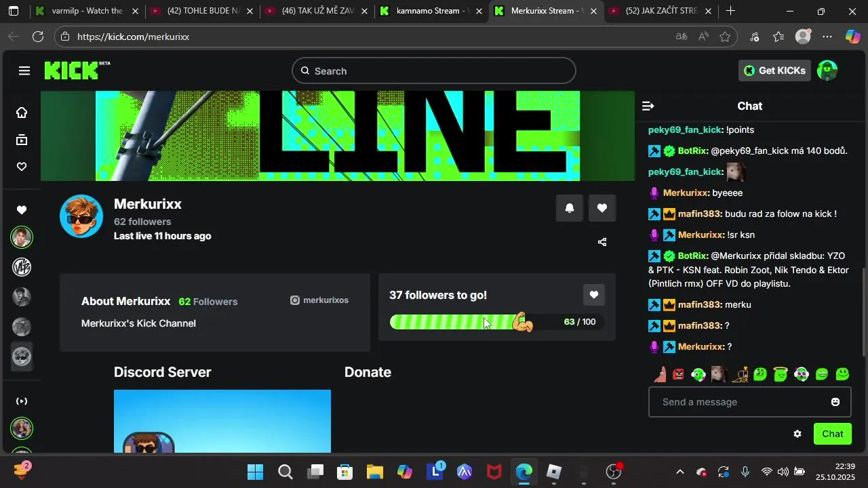The width and height of the screenshot is (868, 488).
Task: Open the emoji picker in chat input
Action: click(x=835, y=402)
